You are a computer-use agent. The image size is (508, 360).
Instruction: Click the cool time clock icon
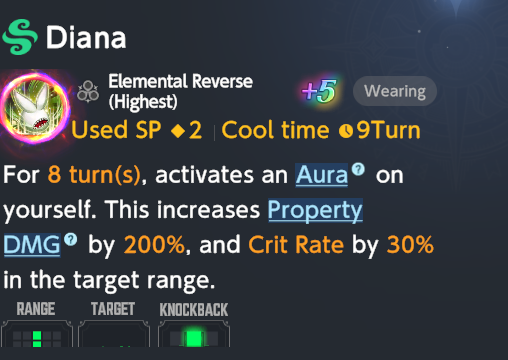pyautogui.click(x=346, y=131)
